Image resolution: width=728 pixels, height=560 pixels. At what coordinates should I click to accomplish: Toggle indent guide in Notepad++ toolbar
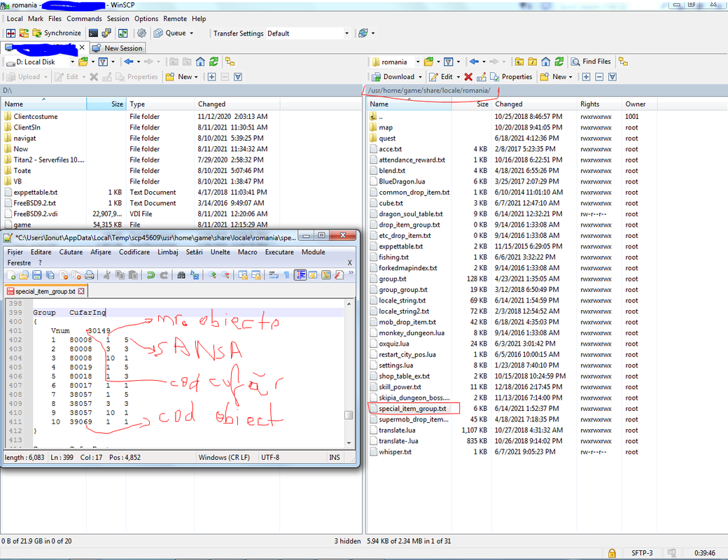click(300, 275)
